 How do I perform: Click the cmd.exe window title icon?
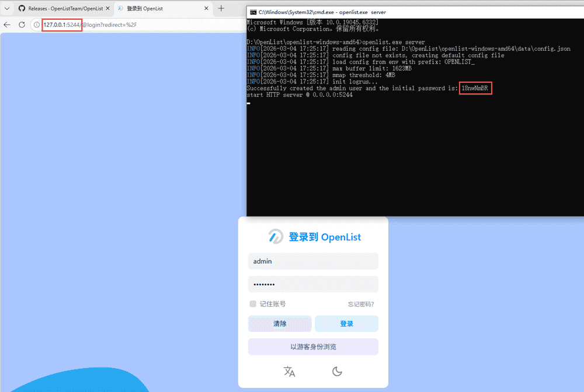tap(253, 12)
